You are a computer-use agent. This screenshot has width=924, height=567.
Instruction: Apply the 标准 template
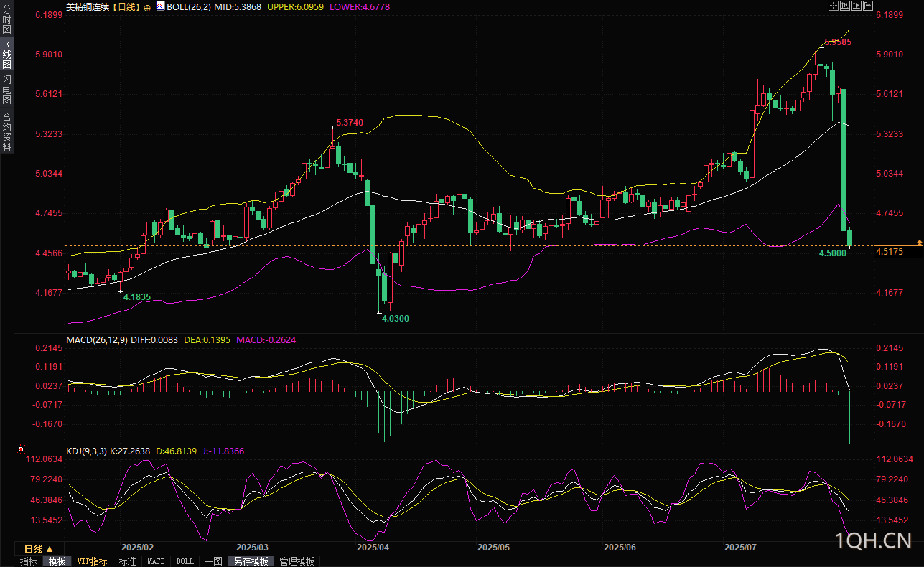click(x=128, y=561)
